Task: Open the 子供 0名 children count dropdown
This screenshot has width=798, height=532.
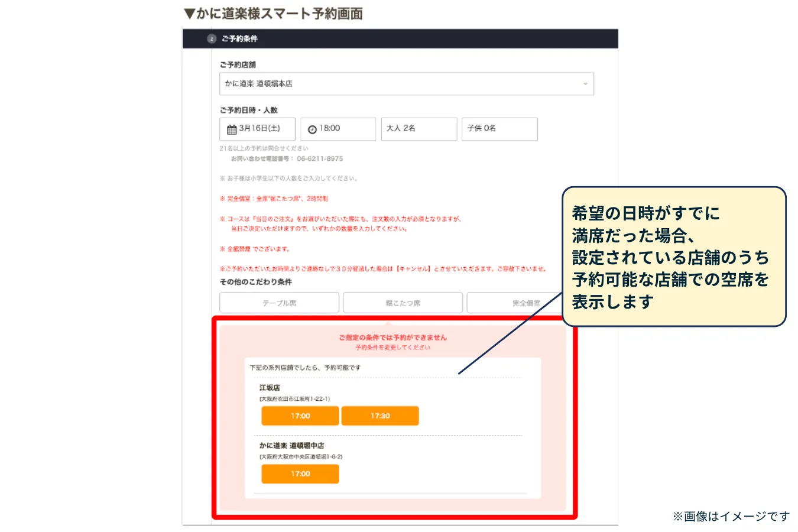Action: click(x=499, y=129)
